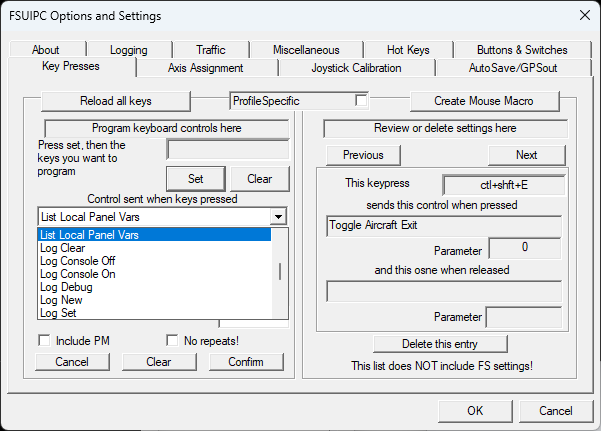Screen dimensions: 601x431
Task: Pick Log Debug from dropdown list
Action: click(154, 287)
